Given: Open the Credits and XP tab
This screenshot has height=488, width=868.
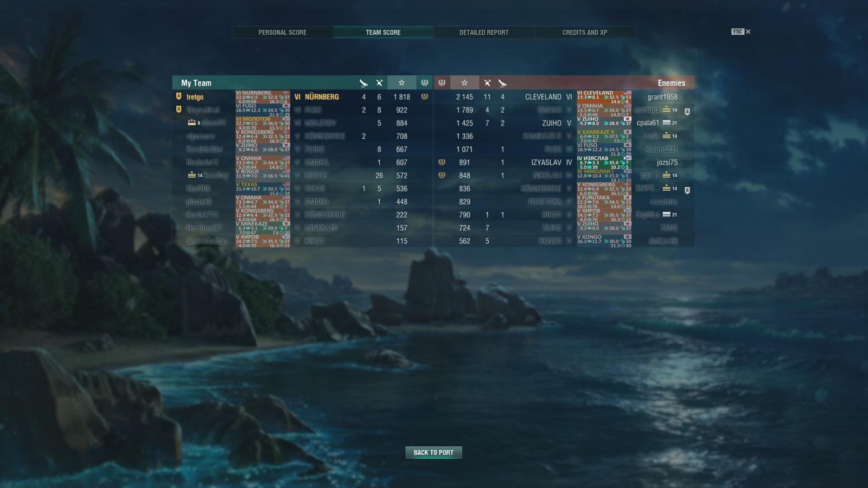Looking at the screenshot, I should click(585, 33).
